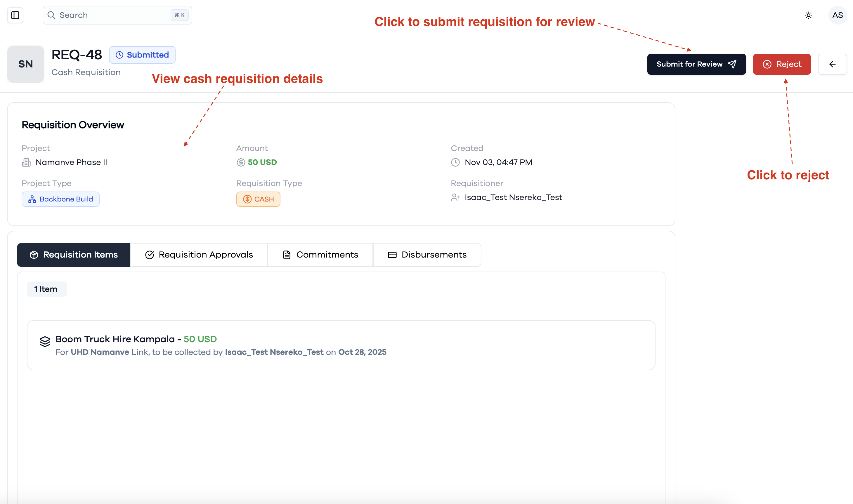This screenshot has width=853, height=504.
Task: Open the Requisition Items tab
Action: click(74, 255)
